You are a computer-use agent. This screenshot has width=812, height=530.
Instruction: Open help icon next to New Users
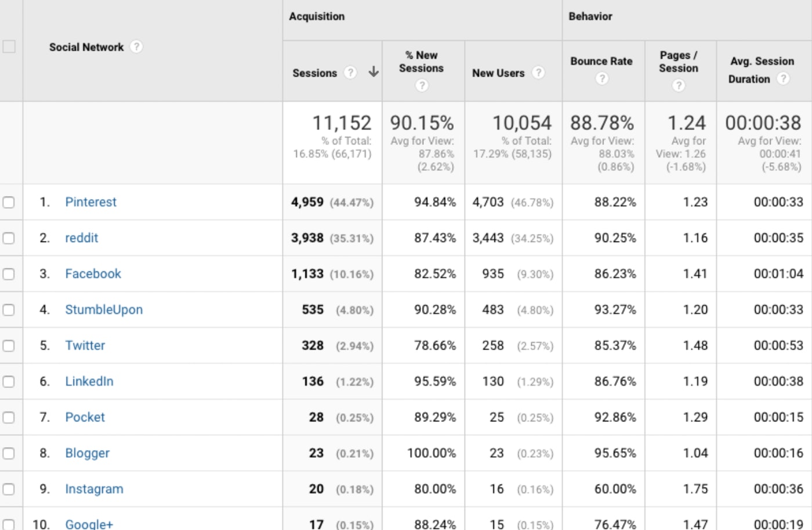pyautogui.click(x=538, y=73)
